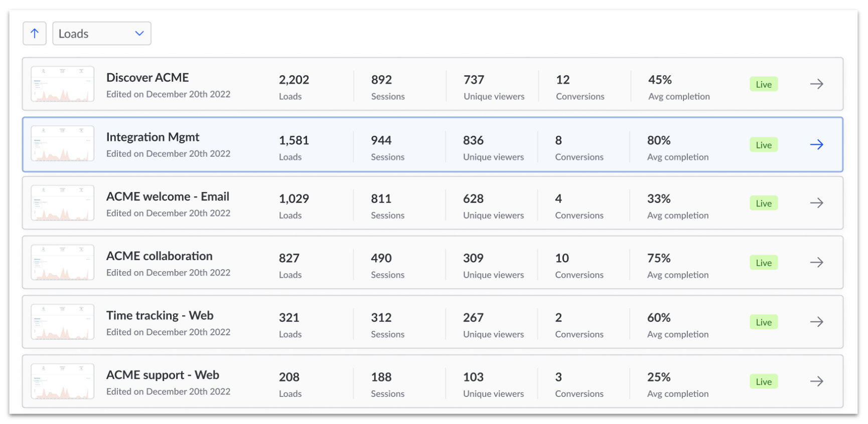
Task: Select the Time tracking - Web title
Action: click(160, 316)
